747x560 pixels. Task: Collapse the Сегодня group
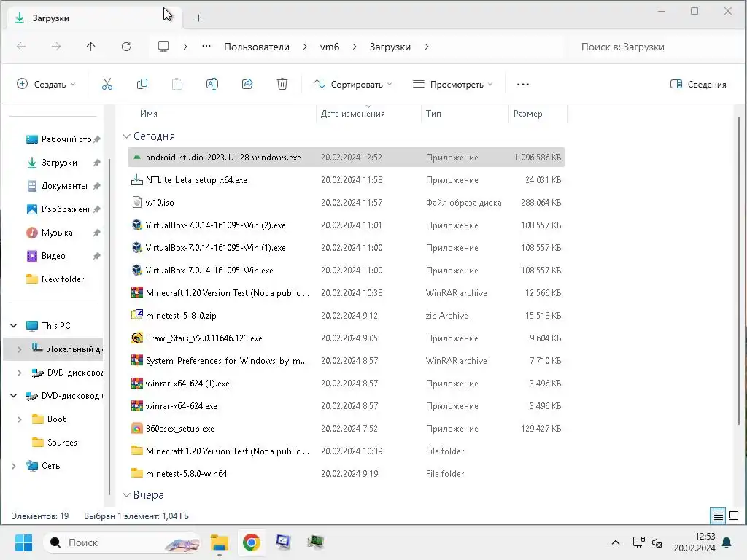(126, 136)
